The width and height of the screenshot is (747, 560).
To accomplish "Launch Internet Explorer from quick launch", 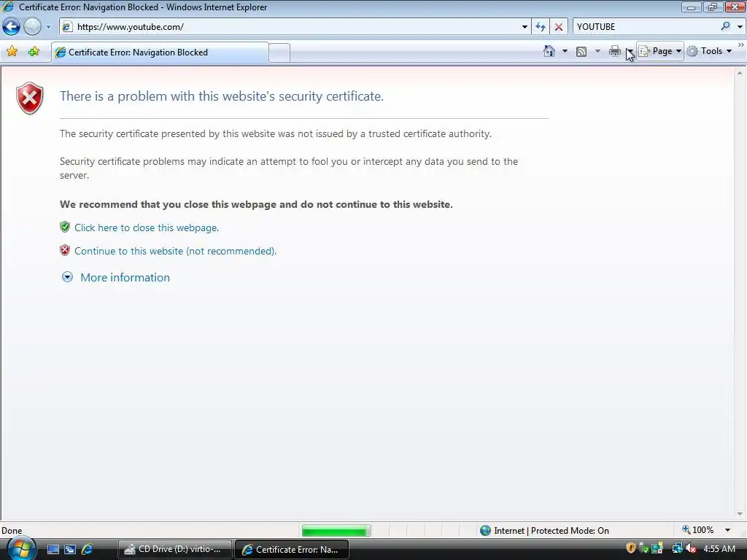I will click(x=87, y=550).
